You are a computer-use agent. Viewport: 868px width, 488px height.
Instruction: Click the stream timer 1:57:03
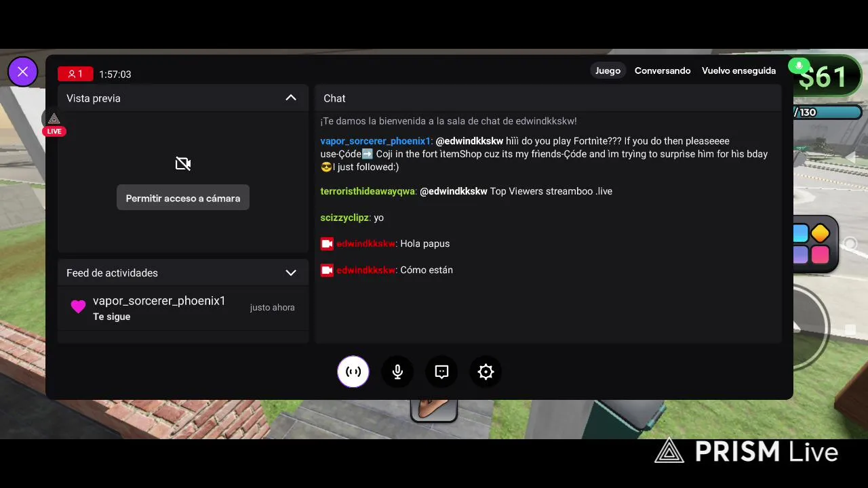(x=115, y=75)
